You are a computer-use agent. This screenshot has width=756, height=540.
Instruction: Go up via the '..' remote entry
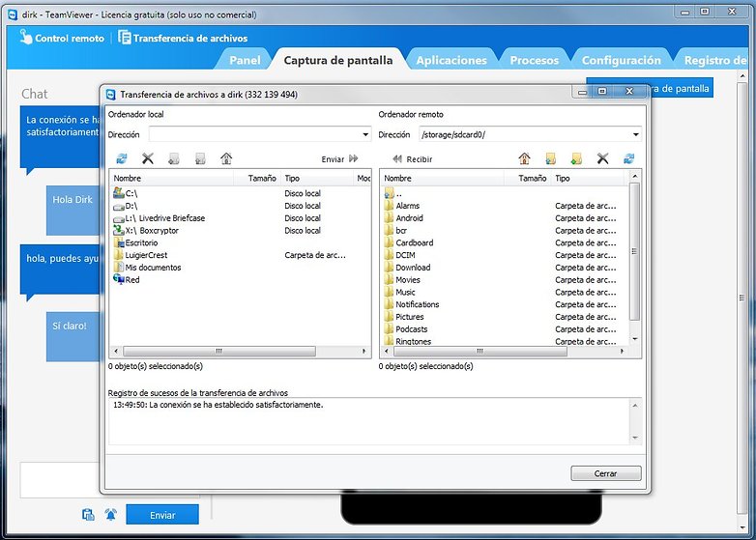(x=505, y=193)
